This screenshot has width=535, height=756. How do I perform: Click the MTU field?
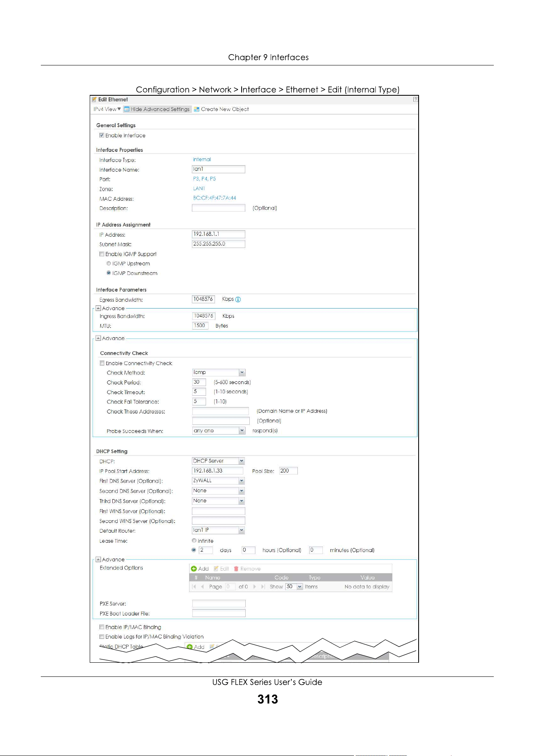[x=200, y=325]
